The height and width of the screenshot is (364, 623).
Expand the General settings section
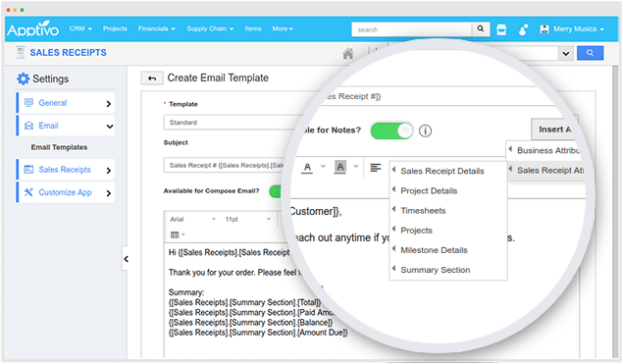[x=66, y=103]
